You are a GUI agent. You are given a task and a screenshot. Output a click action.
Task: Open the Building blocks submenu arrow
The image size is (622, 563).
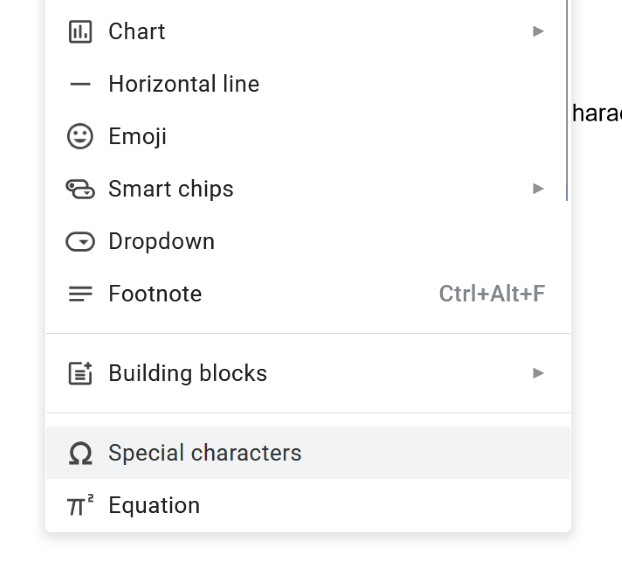coord(538,374)
